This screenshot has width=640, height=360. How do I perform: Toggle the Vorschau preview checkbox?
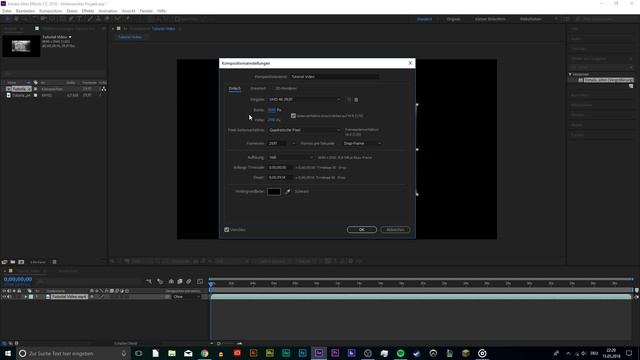(x=227, y=230)
